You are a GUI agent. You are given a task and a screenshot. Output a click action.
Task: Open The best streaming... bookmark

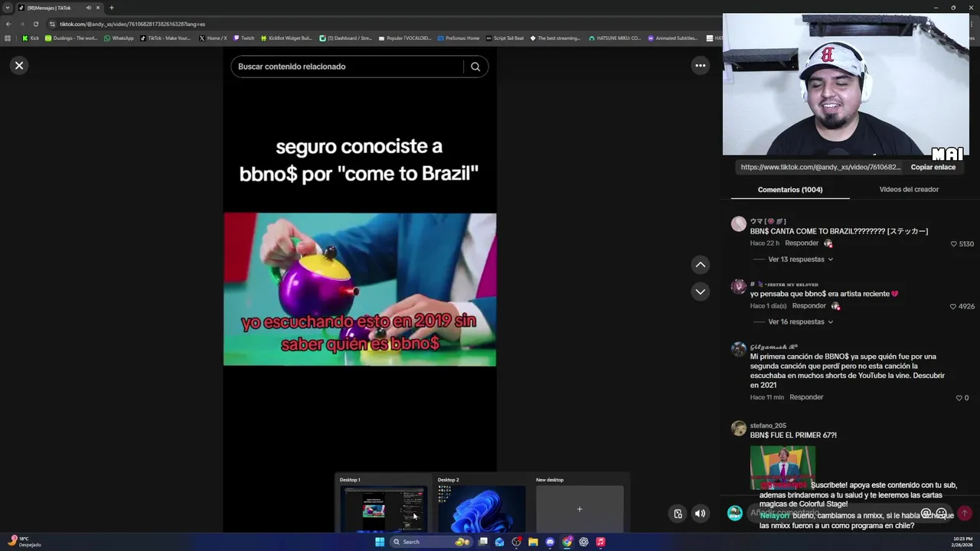coord(556,38)
